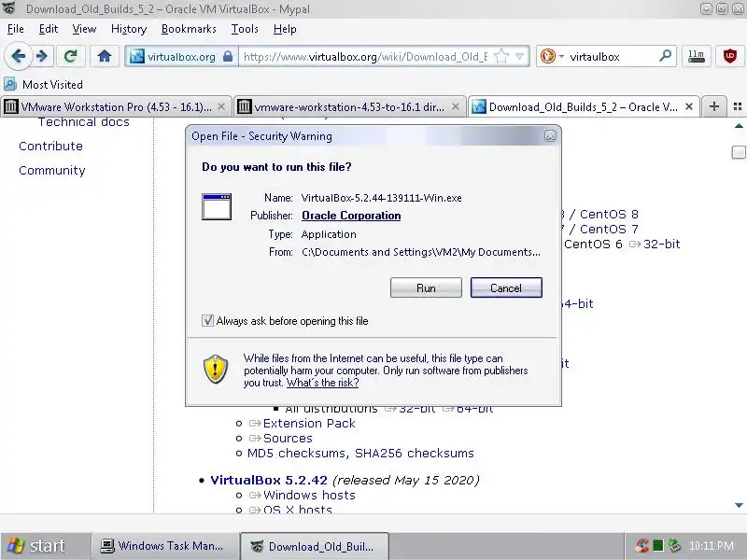
Task: Open the Community sidebar link
Action: [x=52, y=171]
